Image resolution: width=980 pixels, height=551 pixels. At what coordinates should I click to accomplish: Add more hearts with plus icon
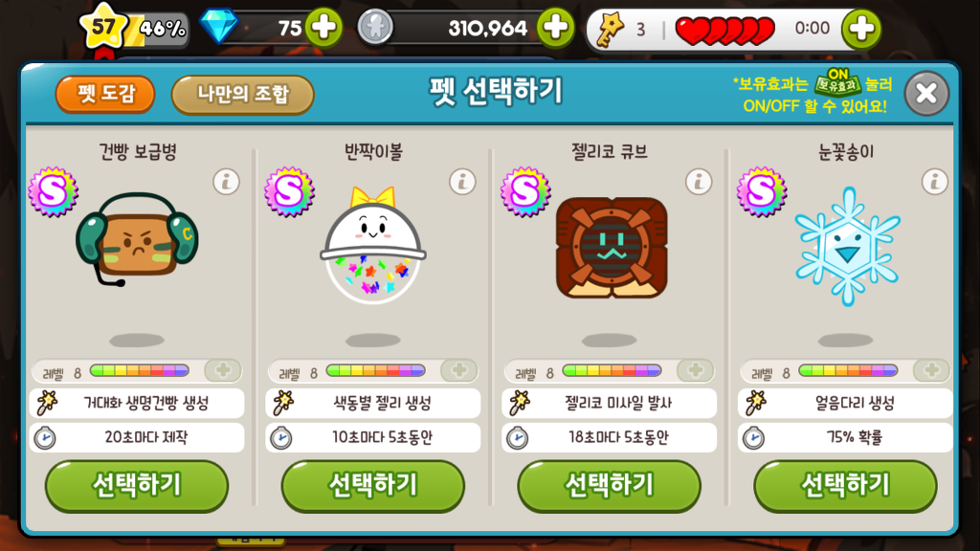tap(861, 28)
